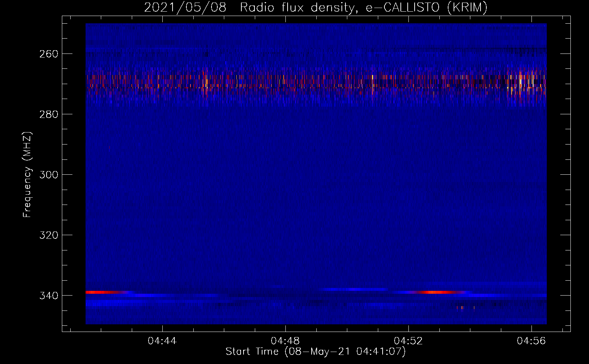Click the 280 frequency tick label
Image resolution: width=589 pixels, height=364 pixels.
49,114
